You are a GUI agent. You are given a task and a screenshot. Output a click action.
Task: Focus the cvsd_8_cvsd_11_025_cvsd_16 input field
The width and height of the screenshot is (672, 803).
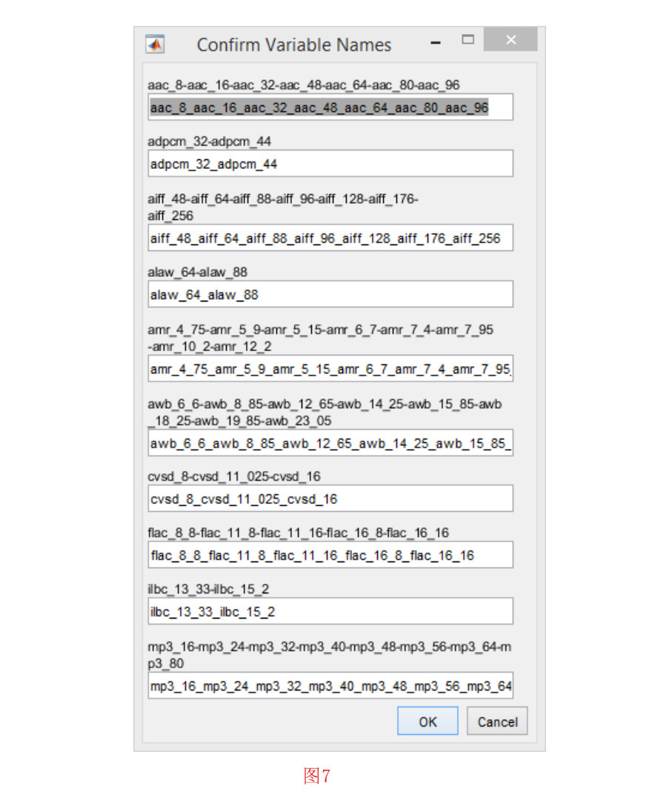(330, 499)
